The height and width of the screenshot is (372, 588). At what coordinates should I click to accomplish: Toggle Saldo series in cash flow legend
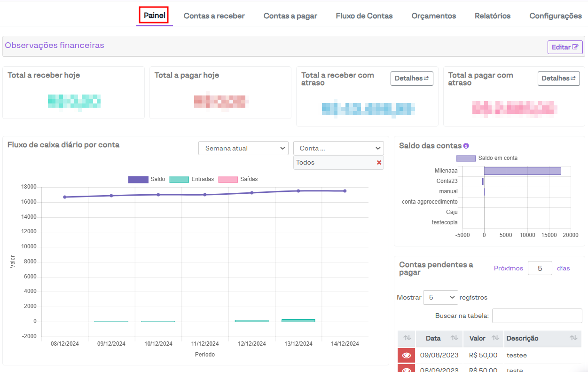[x=138, y=179]
